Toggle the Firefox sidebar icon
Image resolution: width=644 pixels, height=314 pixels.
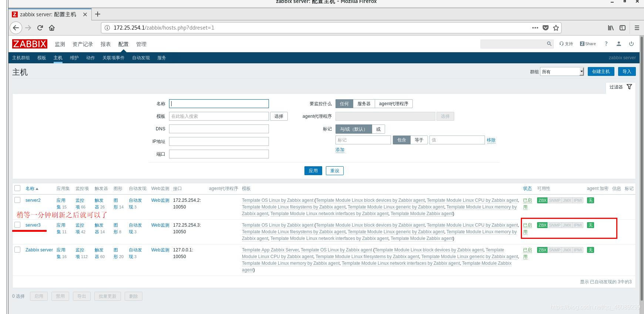click(x=623, y=28)
